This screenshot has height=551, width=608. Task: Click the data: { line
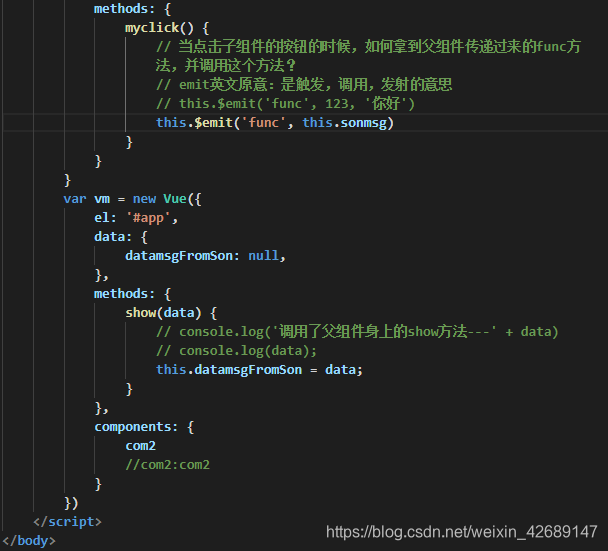click(x=121, y=237)
